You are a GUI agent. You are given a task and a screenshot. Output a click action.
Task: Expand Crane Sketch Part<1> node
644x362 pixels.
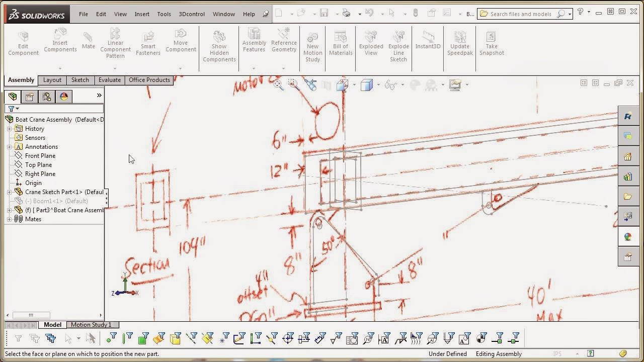[9, 192]
